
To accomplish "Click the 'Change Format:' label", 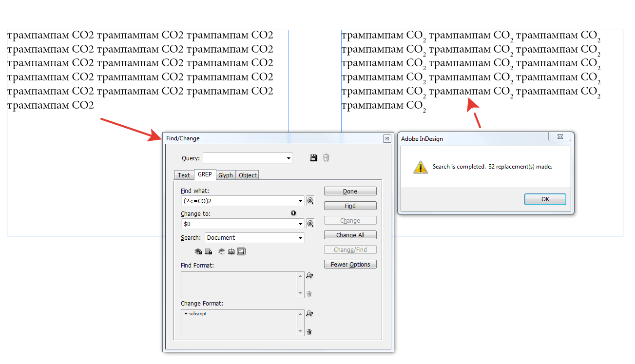I will pos(202,304).
